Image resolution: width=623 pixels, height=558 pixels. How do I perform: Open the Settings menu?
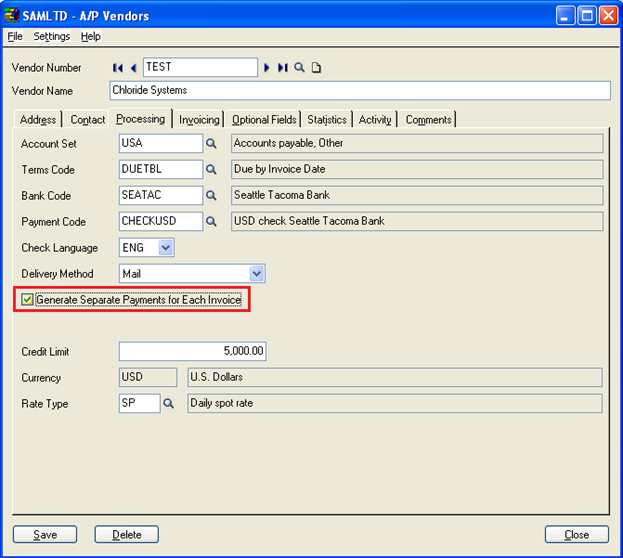point(52,37)
